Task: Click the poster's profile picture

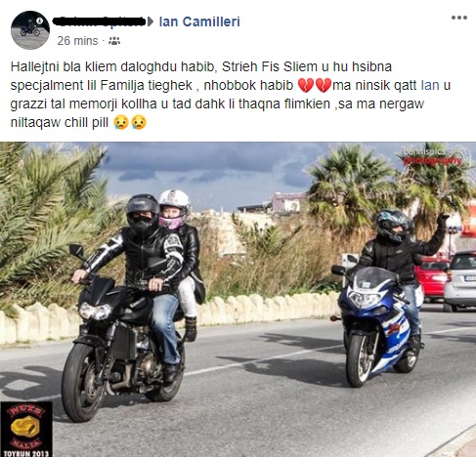Action: (30, 30)
